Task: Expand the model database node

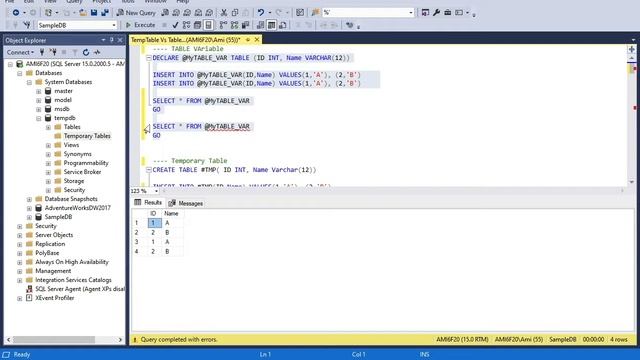Action: click(x=38, y=100)
